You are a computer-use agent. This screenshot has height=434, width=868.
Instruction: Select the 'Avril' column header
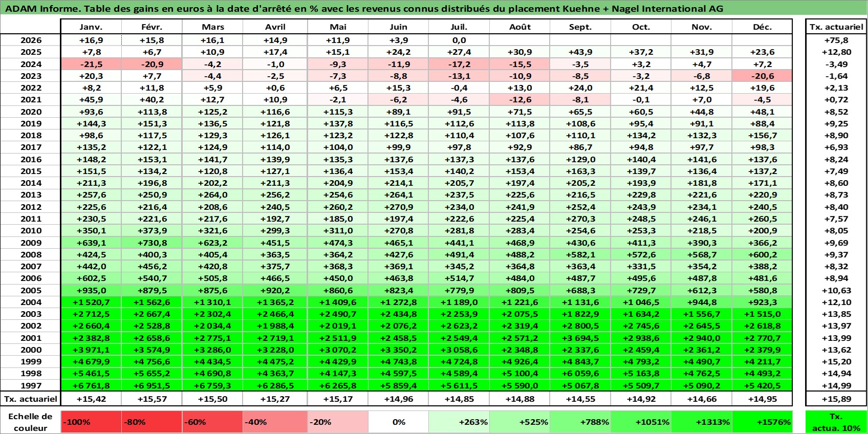(x=275, y=27)
